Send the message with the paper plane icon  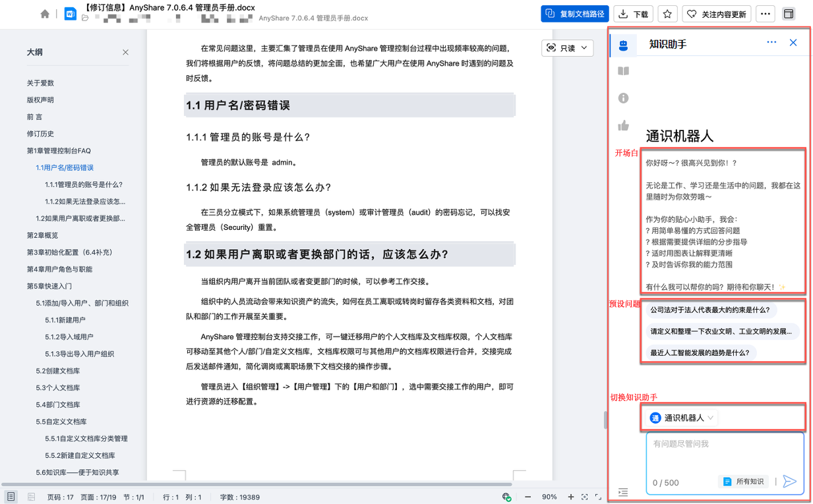[x=790, y=482]
